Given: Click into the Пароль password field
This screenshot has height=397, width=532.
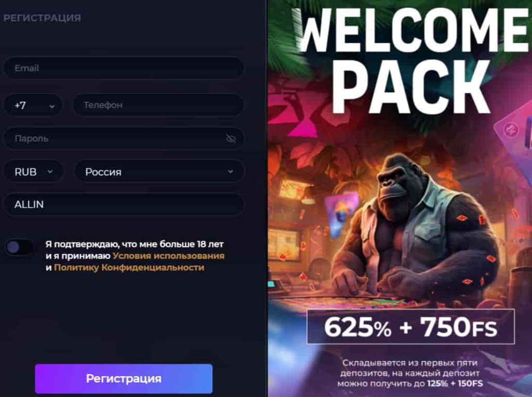Looking at the screenshot, I should (x=124, y=138).
